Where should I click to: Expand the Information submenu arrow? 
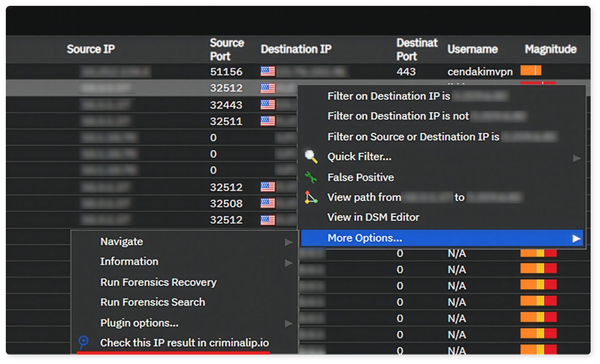289,263
